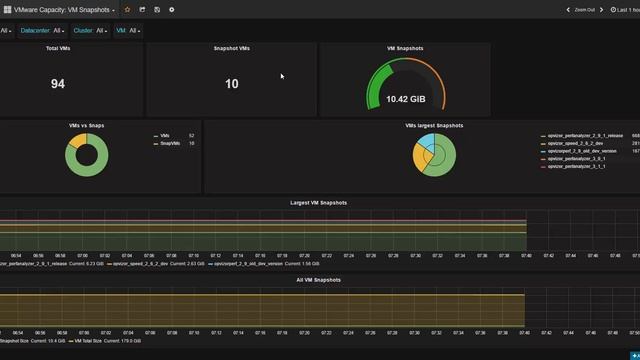This screenshot has width=640, height=360.
Task: Click the VMs vs Snaps donut chart
Action: pos(87,155)
